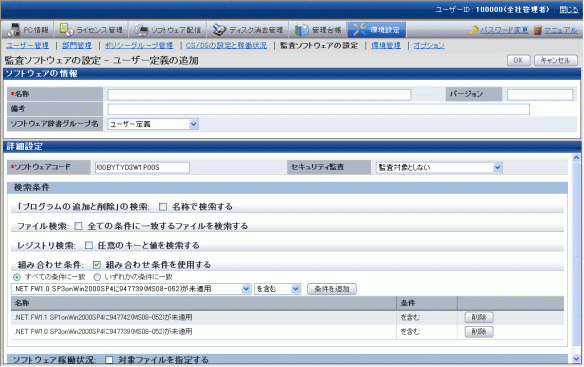Open the ポリシーグループ管理 link
This screenshot has height=367, width=584.
[139, 45]
